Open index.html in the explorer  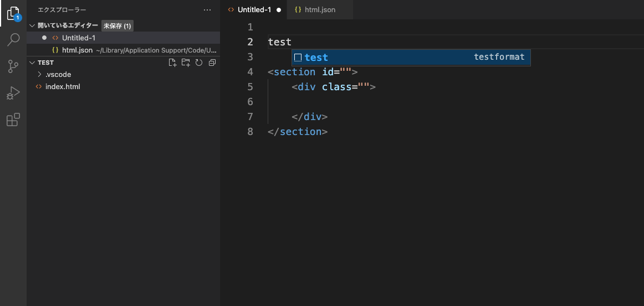click(123, 86)
